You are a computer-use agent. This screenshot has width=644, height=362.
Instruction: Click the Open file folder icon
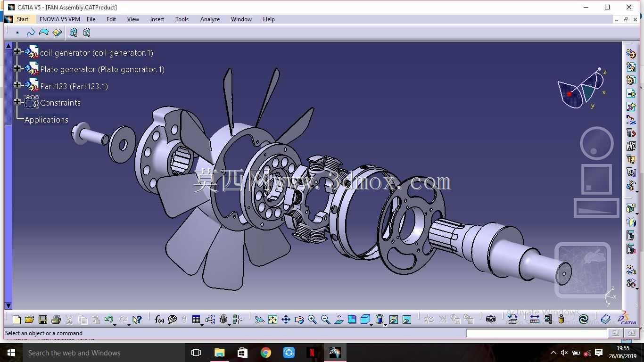point(29,320)
